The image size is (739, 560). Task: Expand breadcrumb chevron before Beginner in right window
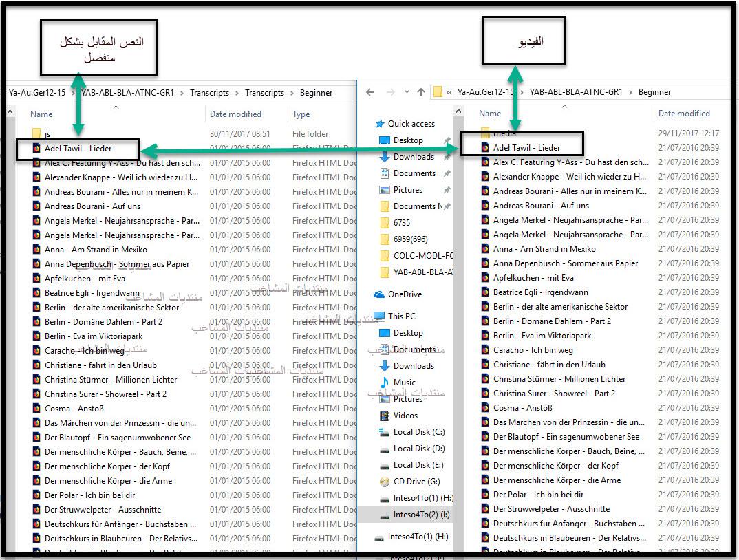tap(630, 92)
